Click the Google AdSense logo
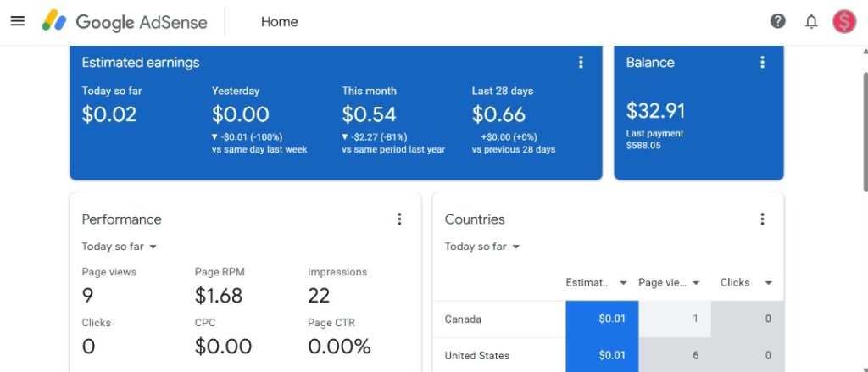The height and width of the screenshot is (372, 868). coord(125,22)
